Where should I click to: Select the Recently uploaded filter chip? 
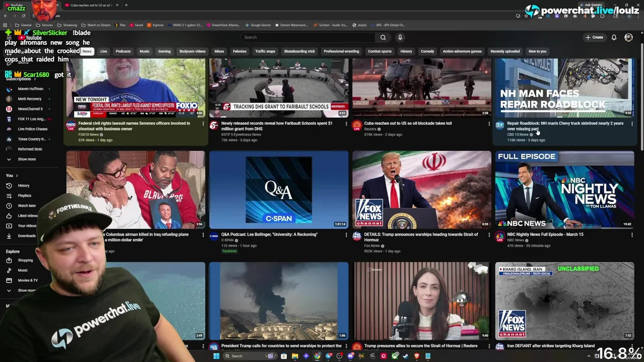point(505,51)
